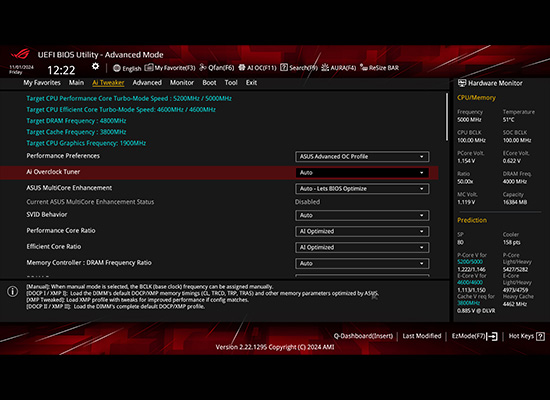Click the English language globe icon

point(117,68)
